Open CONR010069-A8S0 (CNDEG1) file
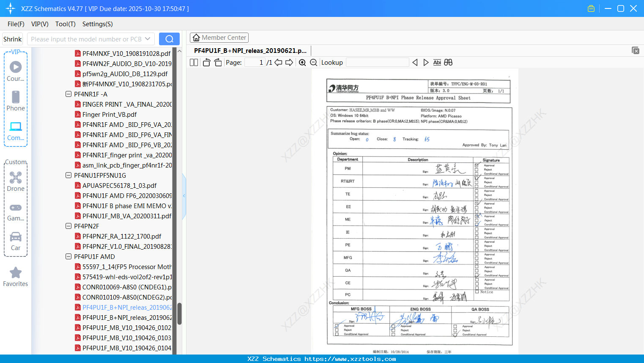The image size is (644, 363). point(123,287)
